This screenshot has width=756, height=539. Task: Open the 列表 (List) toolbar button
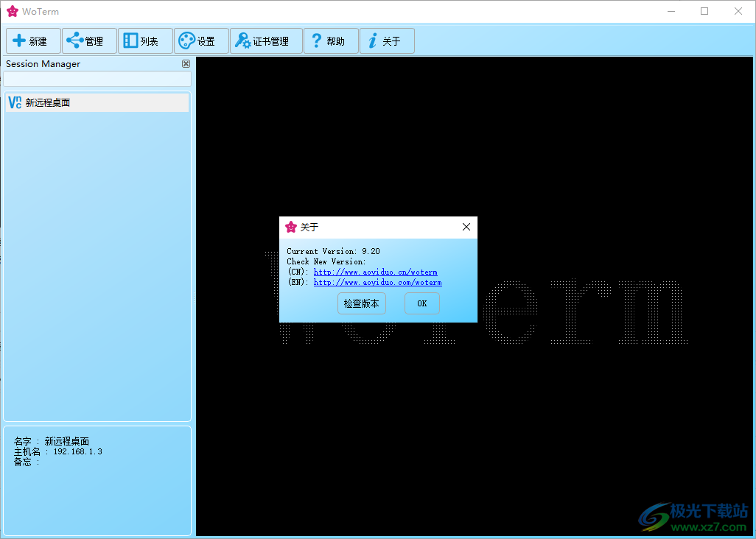click(x=145, y=41)
